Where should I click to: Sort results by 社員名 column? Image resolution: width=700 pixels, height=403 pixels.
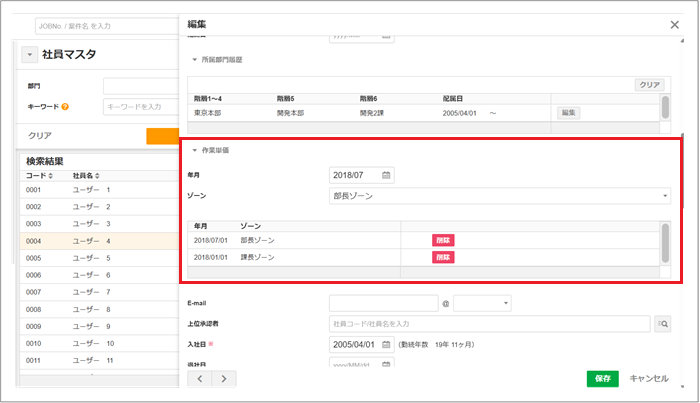89,175
